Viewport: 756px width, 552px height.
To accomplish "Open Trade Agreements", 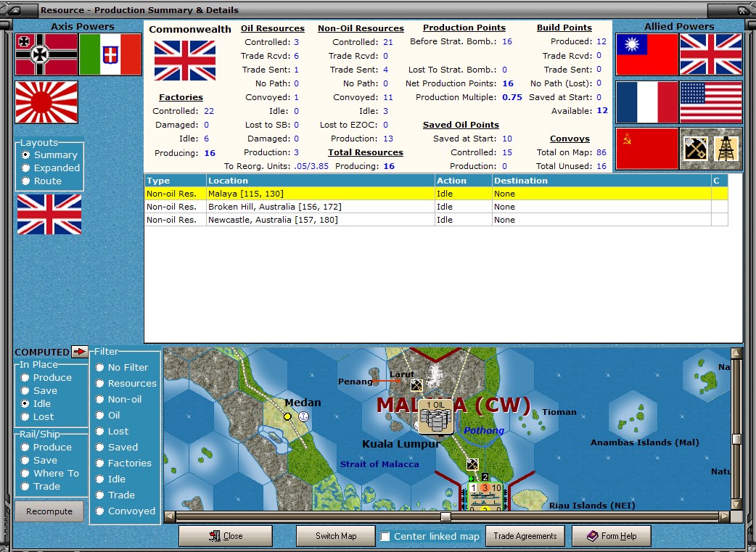I will (x=525, y=536).
